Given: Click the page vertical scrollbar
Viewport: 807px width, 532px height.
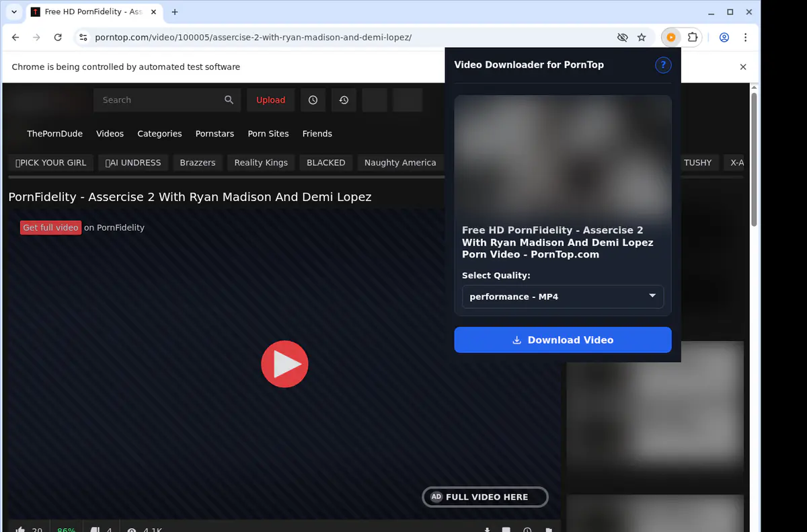Looking at the screenshot, I should (x=755, y=159).
